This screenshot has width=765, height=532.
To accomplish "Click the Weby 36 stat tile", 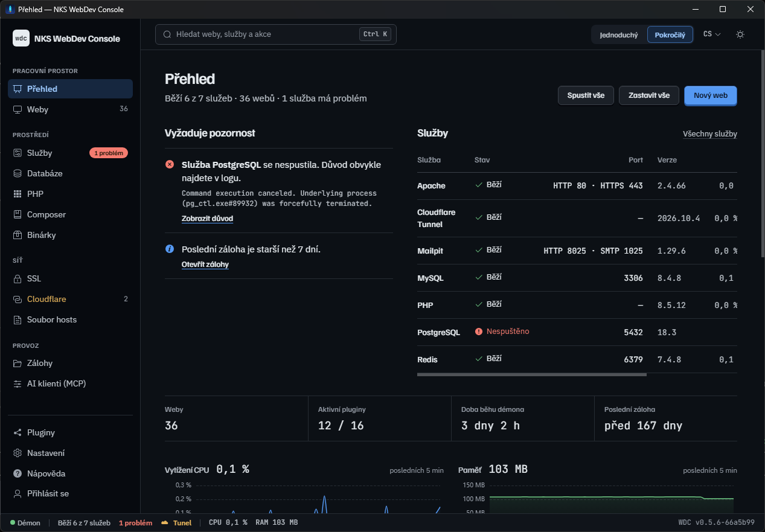I will pyautogui.click(x=236, y=418).
